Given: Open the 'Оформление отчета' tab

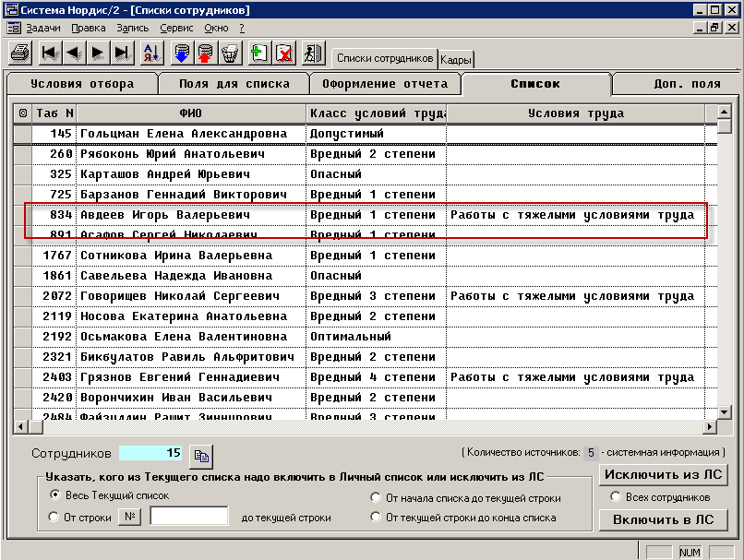Looking at the screenshot, I should pos(385,84).
